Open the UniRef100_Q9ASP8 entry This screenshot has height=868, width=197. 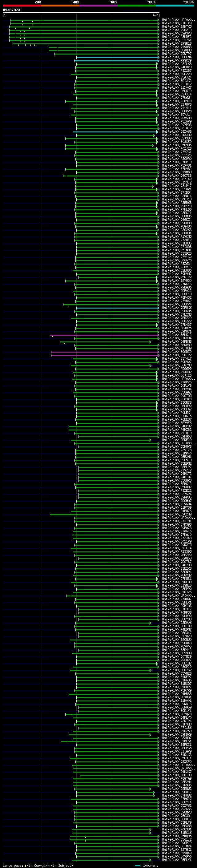pos(177,33)
